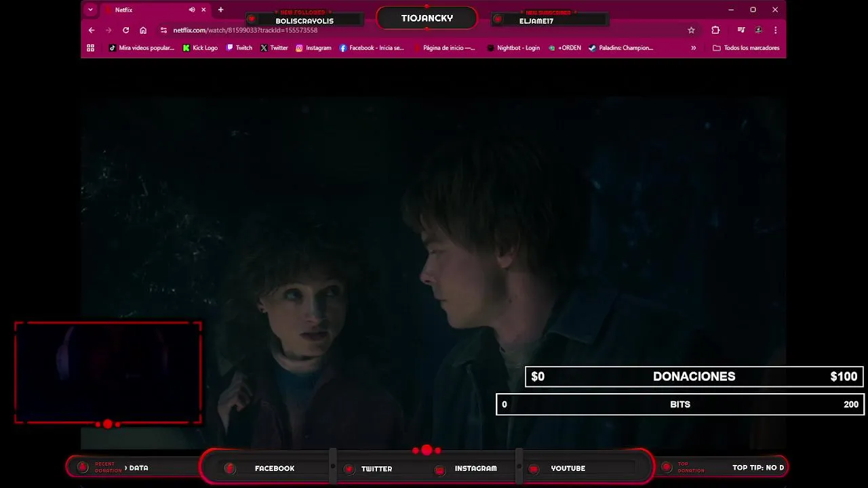Bookmark this page with the star
The width and height of the screenshot is (868, 488).
(691, 30)
